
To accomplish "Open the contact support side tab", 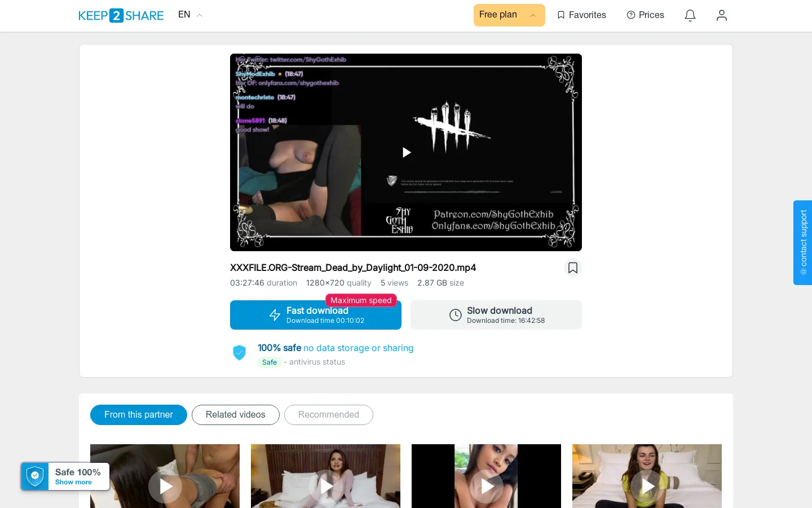I will click(803, 243).
